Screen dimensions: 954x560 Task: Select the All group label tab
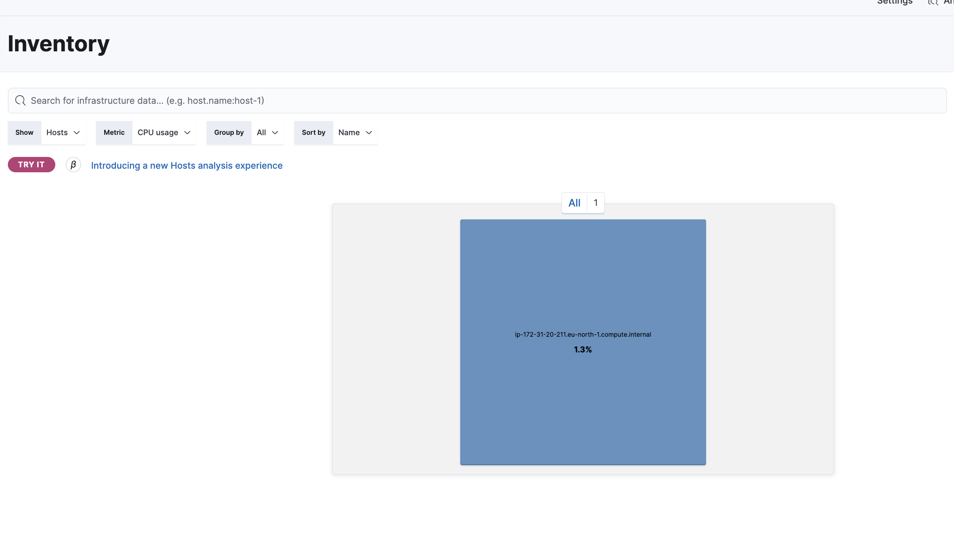[574, 203]
